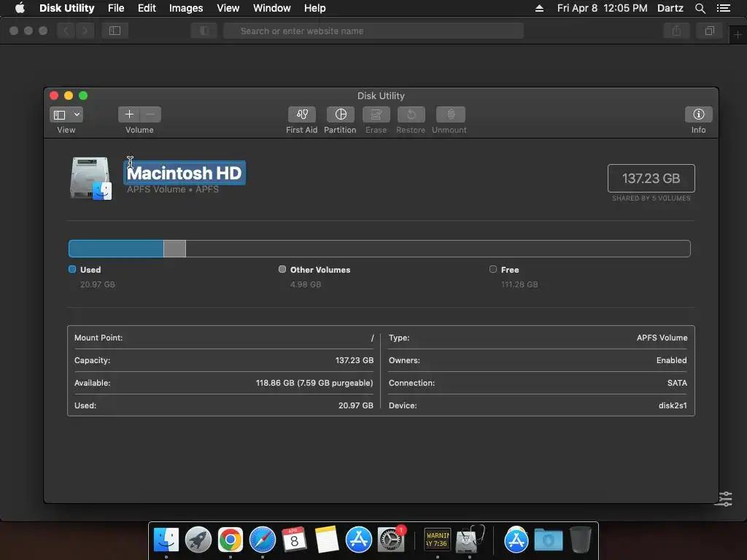Click Safari address search field
The width and height of the screenshot is (747, 560).
click(373, 31)
